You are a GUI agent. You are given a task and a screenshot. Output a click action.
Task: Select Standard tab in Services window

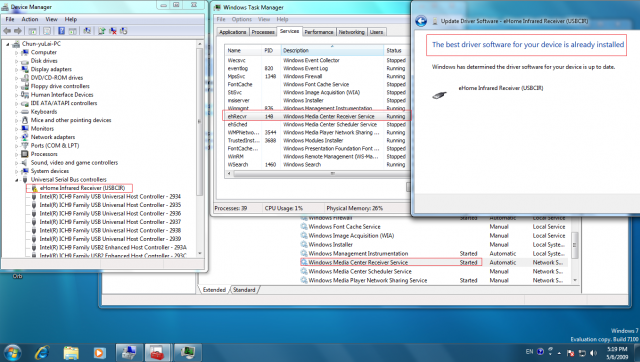click(x=244, y=290)
